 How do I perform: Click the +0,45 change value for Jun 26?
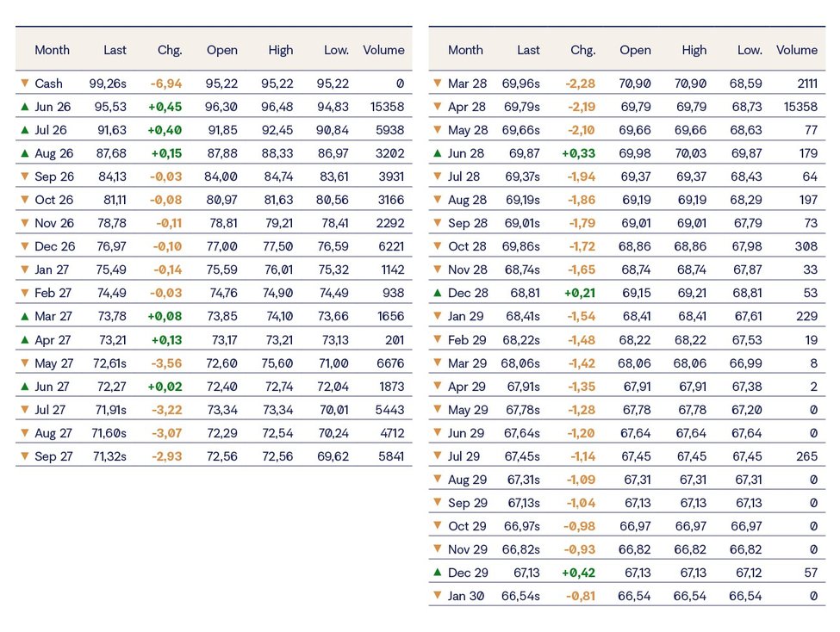[165, 107]
